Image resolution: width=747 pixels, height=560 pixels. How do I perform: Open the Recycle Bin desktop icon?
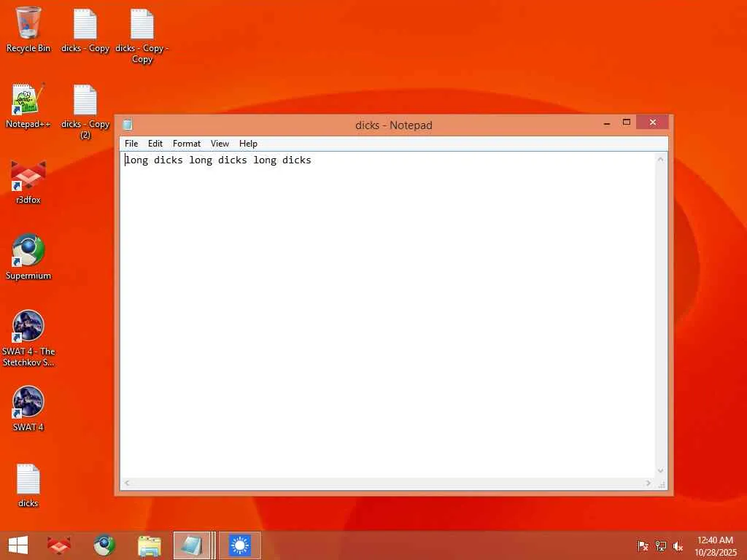coord(28,30)
